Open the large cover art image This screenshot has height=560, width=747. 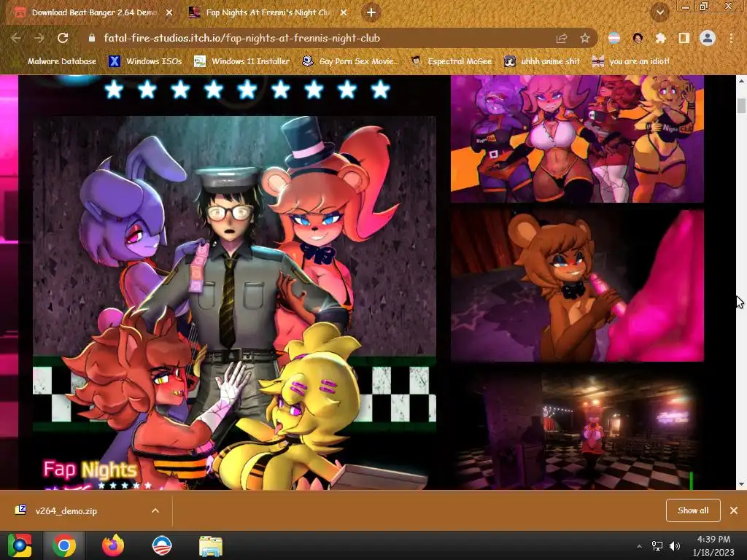coord(234,303)
